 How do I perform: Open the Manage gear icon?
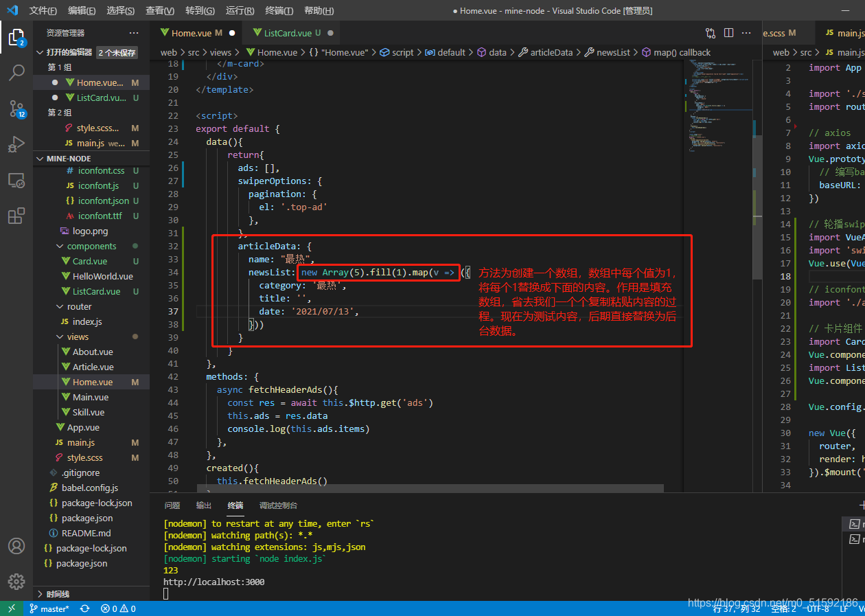pyautogui.click(x=16, y=581)
